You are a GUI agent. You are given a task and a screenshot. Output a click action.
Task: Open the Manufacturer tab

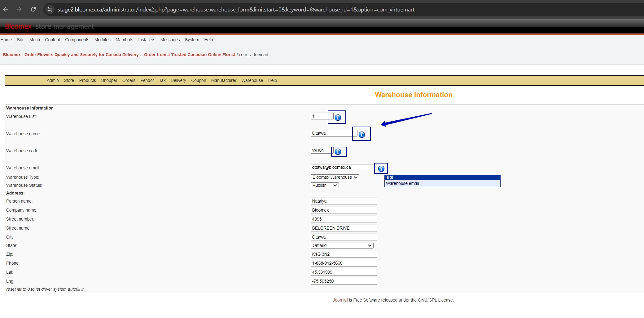point(224,80)
